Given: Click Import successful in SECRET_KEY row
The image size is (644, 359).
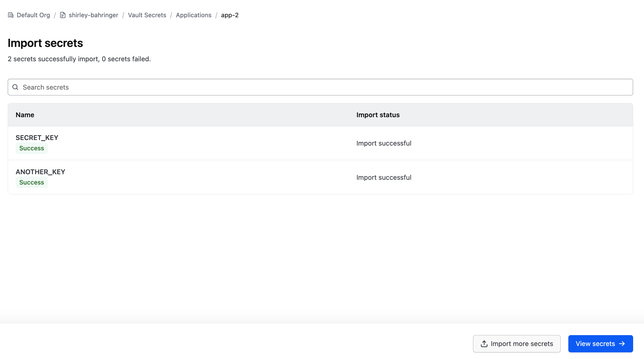Looking at the screenshot, I should point(384,143).
